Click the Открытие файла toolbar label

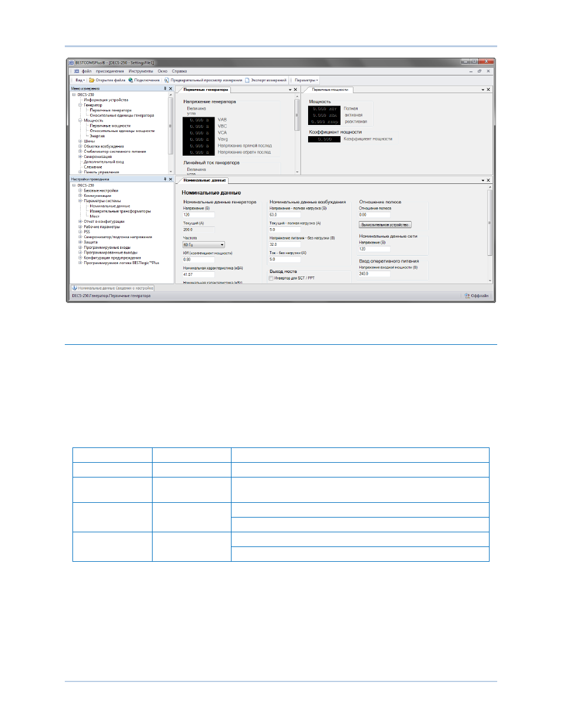110,80
